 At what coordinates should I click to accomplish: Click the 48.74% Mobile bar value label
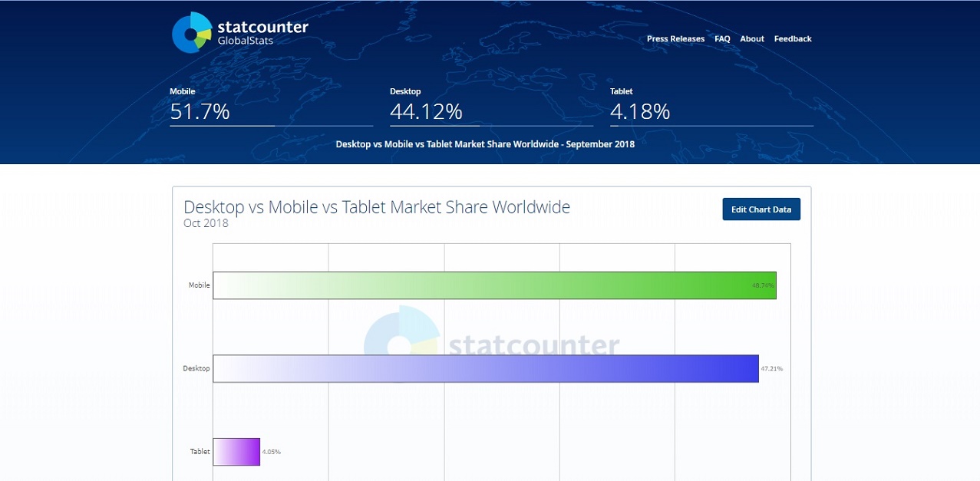[763, 285]
